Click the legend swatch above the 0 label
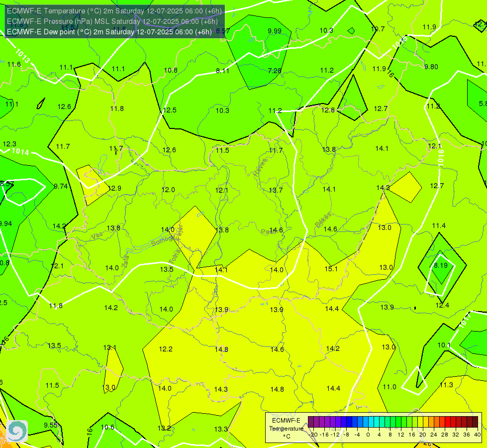 366,422
